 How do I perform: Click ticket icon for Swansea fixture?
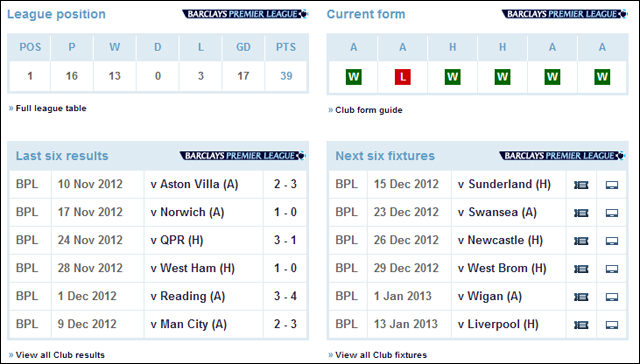click(x=581, y=213)
